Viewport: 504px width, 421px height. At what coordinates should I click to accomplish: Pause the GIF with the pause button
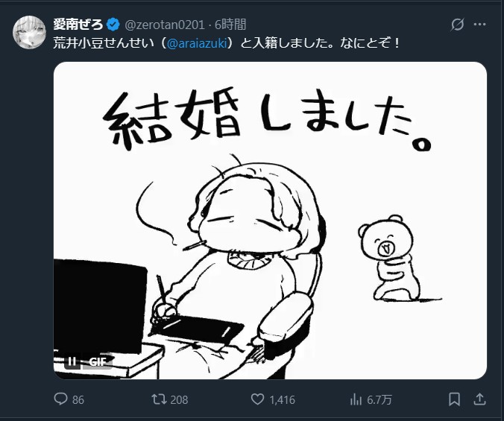tap(72, 362)
